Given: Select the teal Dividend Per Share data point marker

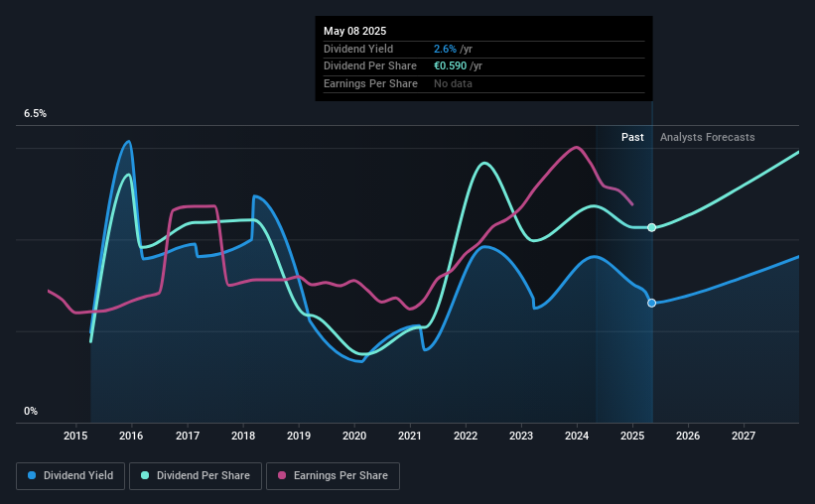Looking at the screenshot, I should coord(652,227).
